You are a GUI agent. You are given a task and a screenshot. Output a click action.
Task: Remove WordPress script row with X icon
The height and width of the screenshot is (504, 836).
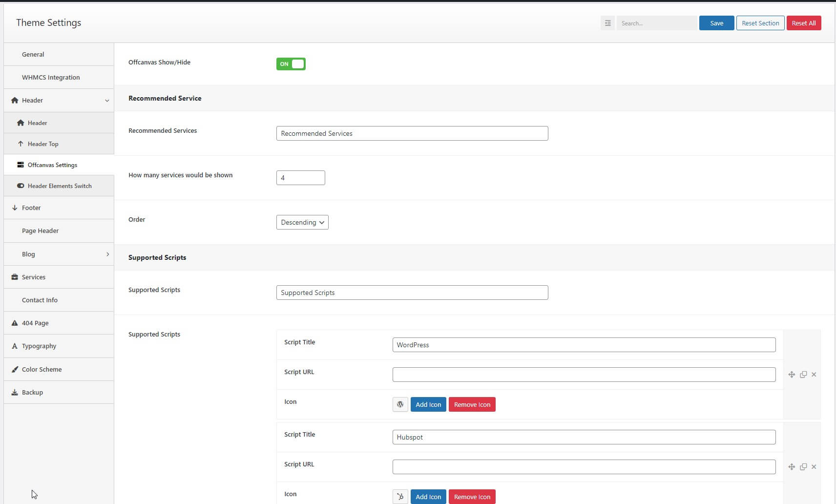click(x=814, y=375)
